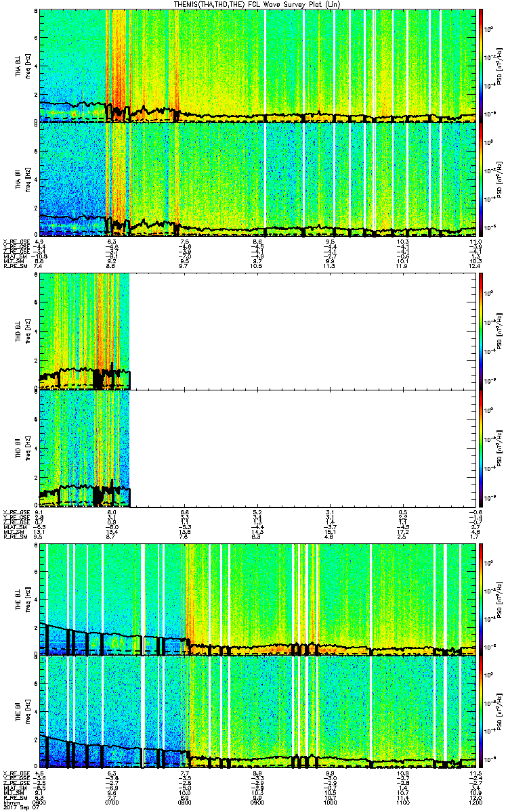Click the color bar beside THD B-parallel panel
Screen dimensions: 508x812
tap(481, 447)
